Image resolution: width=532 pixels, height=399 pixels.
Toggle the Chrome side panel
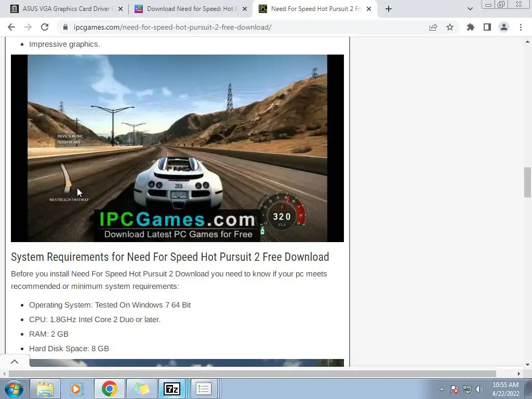487,27
